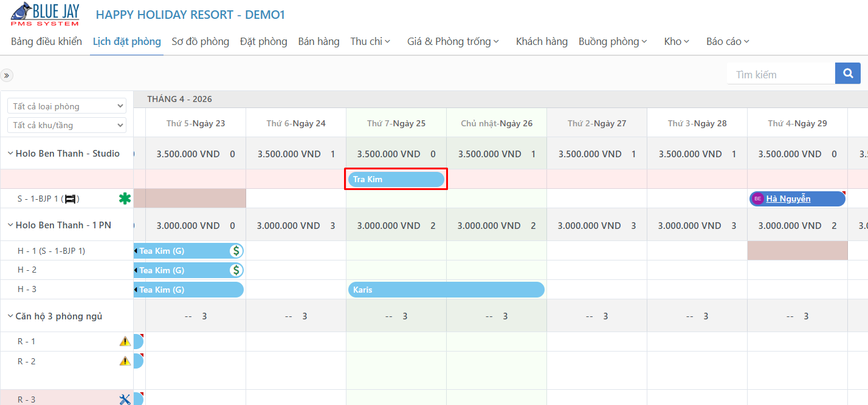Click the Chủ nhật-Ngày 26 date header
This screenshot has width=868, height=405.
[497, 123]
